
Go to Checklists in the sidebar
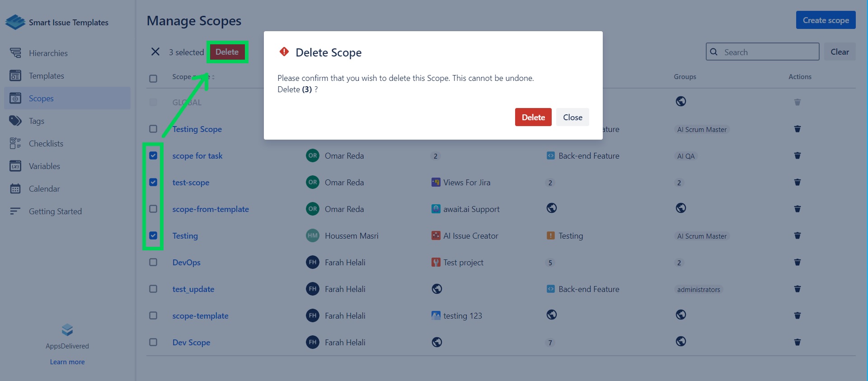(46, 144)
